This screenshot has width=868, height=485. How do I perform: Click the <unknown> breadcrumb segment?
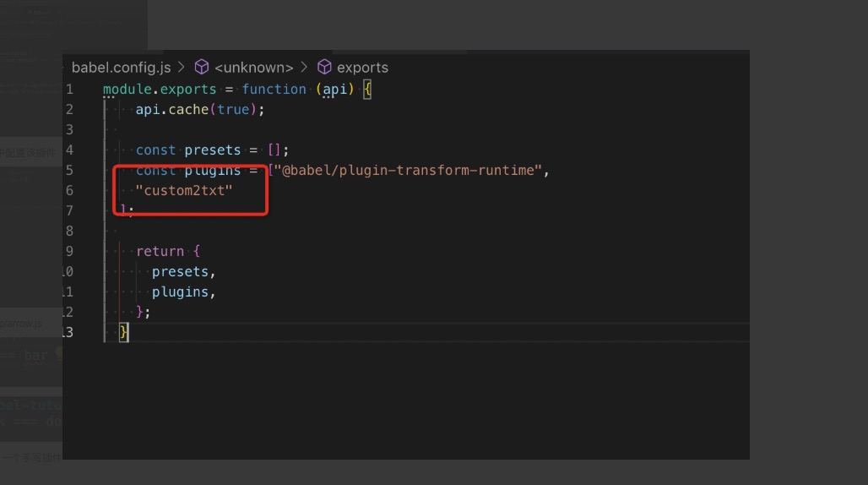253,68
